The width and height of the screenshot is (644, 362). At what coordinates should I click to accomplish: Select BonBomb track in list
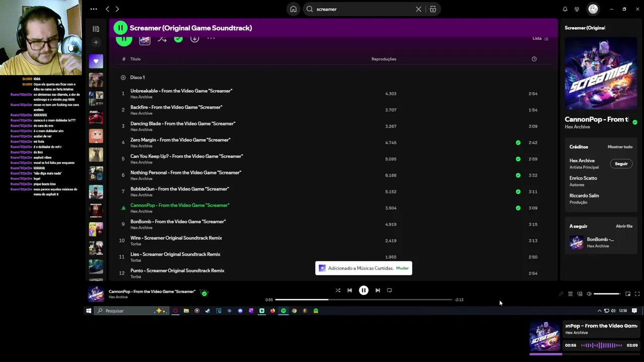(x=332, y=224)
